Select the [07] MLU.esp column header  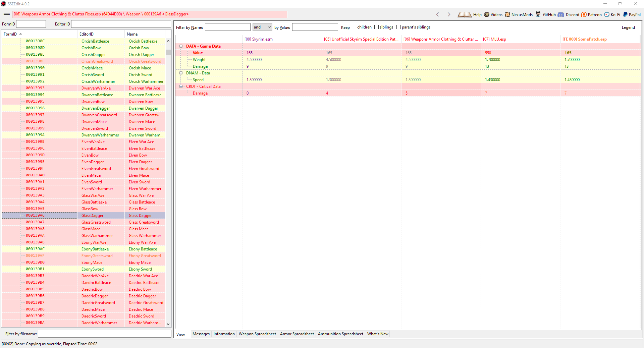point(520,39)
